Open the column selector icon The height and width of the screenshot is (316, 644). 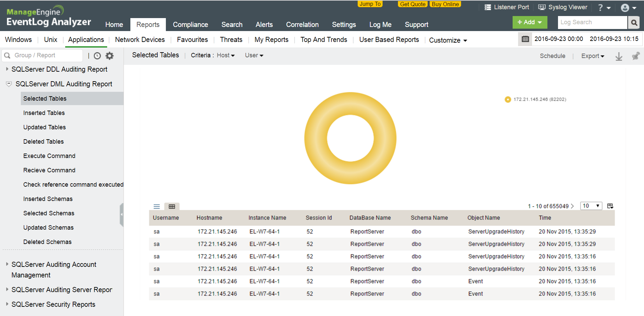click(610, 206)
